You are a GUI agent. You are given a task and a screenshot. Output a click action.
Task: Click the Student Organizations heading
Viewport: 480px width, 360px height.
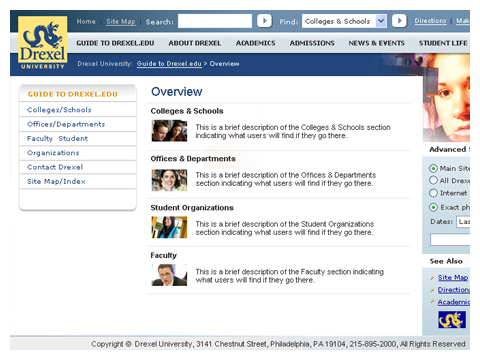[x=192, y=208]
